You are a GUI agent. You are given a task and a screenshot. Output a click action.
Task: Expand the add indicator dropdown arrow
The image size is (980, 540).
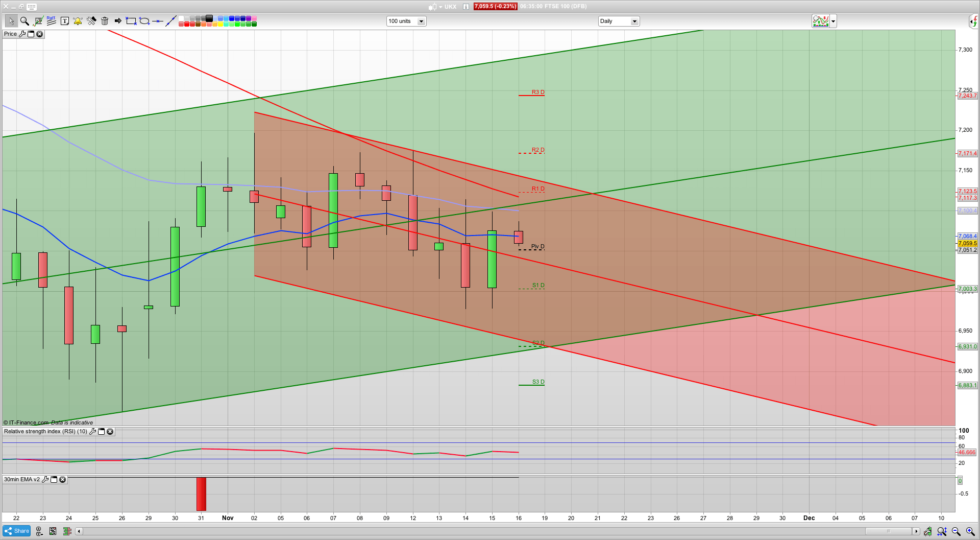click(x=833, y=21)
